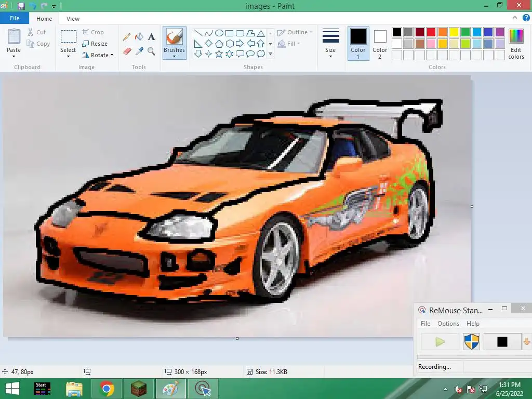Screen dimensions: 532x399
Task: Open ReMouse Options menu
Action: [448, 324]
